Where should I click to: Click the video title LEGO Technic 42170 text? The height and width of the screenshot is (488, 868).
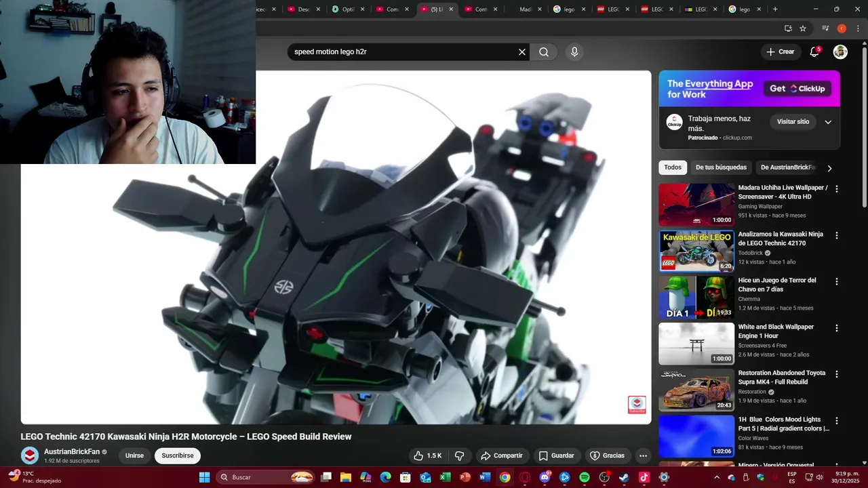coord(186,436)
